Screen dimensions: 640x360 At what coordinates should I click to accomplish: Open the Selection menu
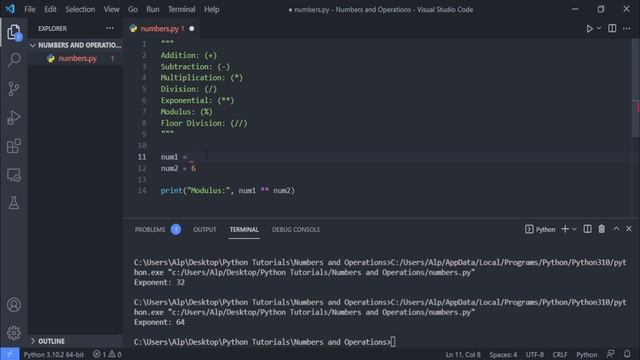pyautogui.click(x=80, y=9)
